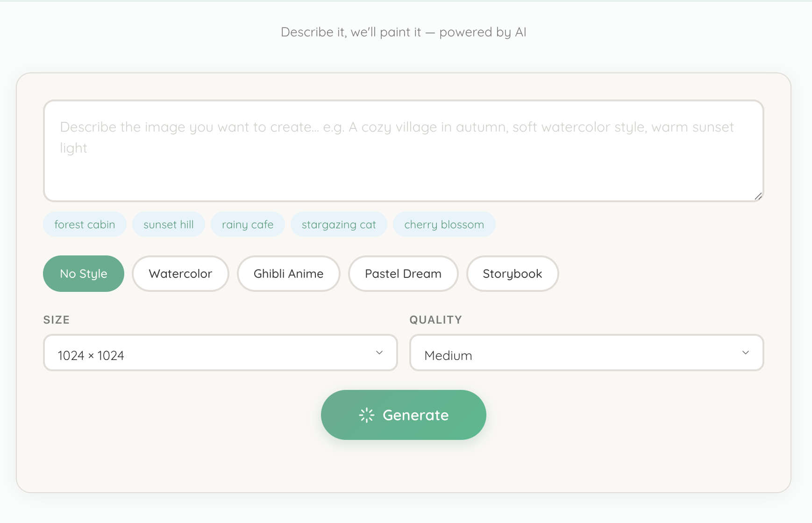Insert the forest cabin prompt suggestion
This screenshot has width=812, height=523.
[85, 225]
